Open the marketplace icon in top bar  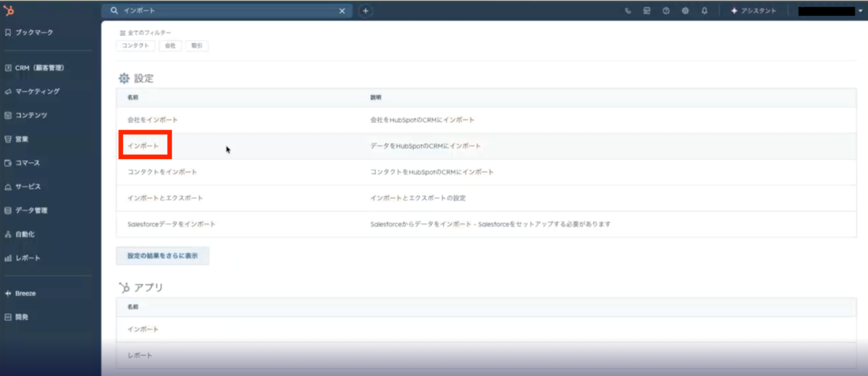pos(647,11)
